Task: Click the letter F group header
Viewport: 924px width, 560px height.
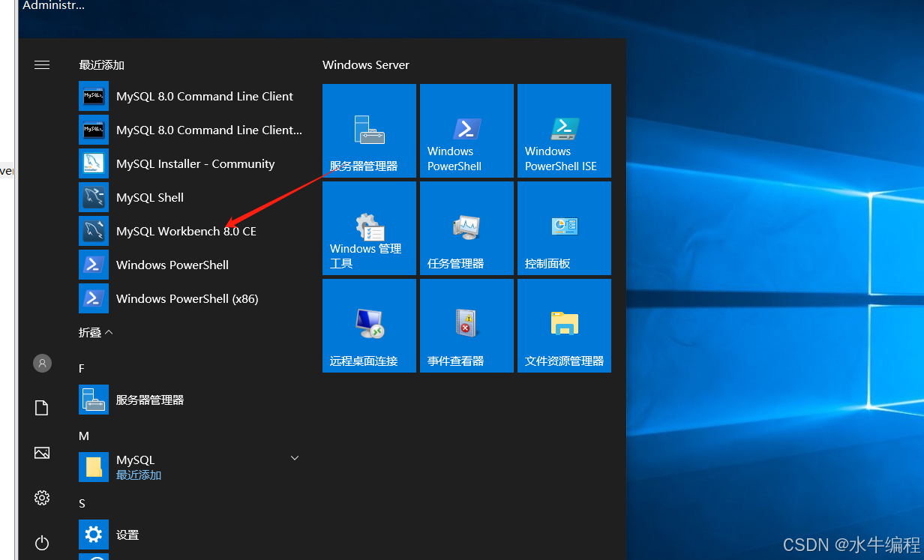Action: coord(82,368)
